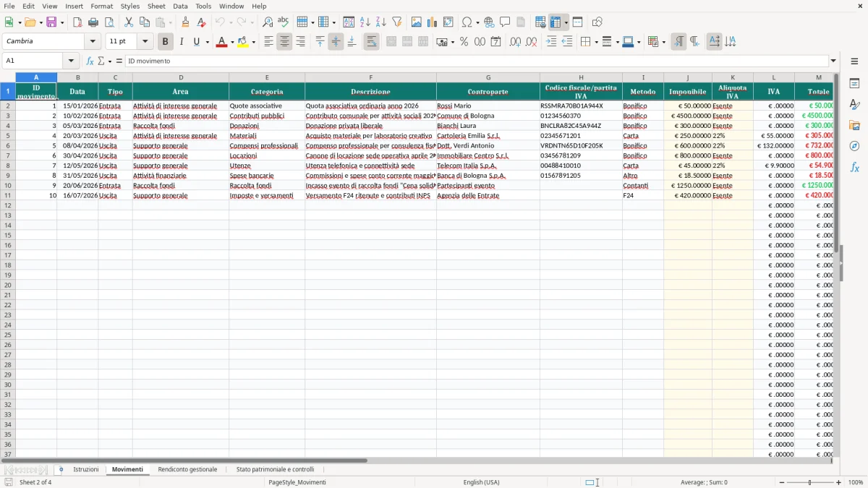The image size is (868, 488).
Task: Click the Add Decimal Place icon
Action: (515, 42)
